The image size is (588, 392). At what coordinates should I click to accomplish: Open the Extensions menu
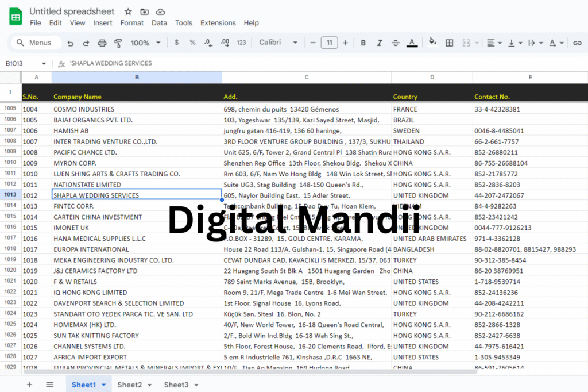click(218, 23)
